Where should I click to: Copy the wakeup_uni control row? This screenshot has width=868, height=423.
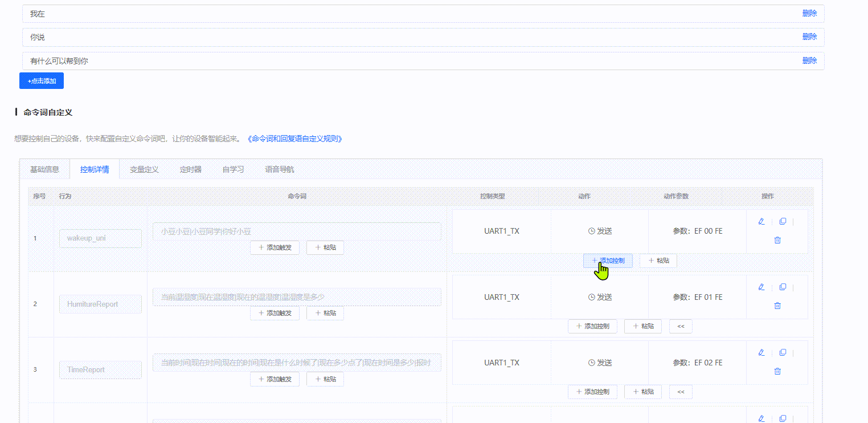pos(783,222)
